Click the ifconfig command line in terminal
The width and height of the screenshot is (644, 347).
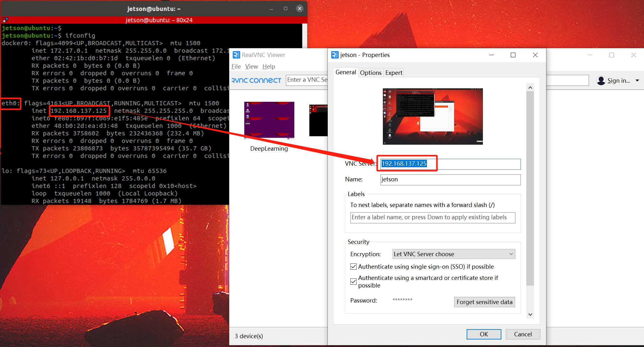(48, 36)
